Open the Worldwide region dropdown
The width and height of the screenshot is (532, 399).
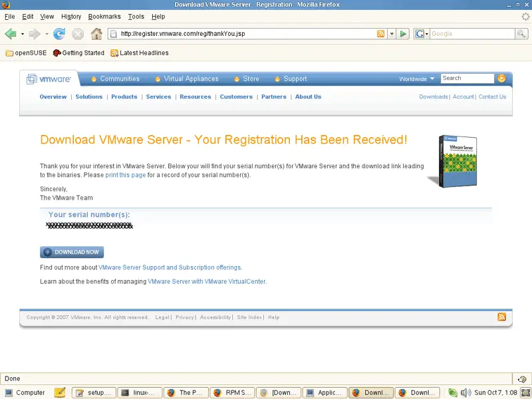(x=417, y=78)
